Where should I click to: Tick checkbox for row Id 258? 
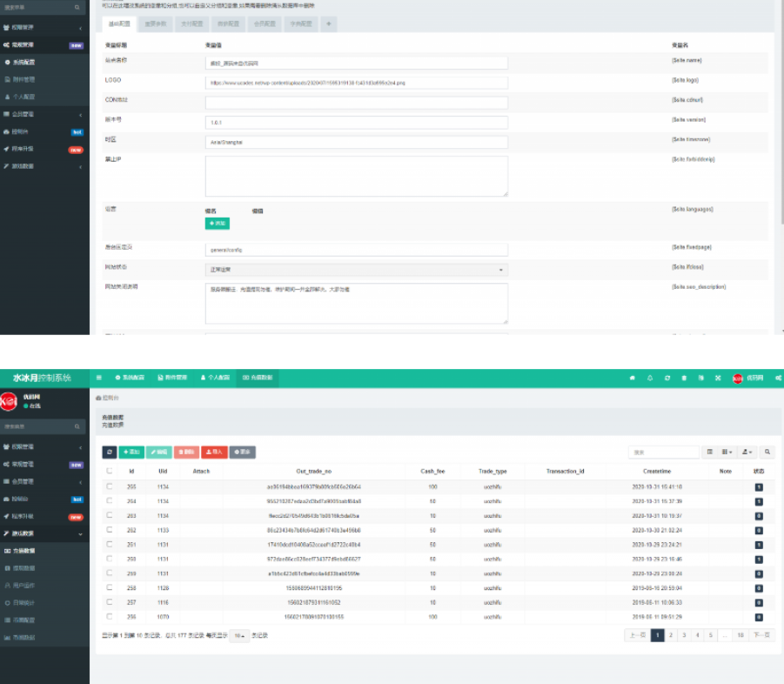(109, 588)
